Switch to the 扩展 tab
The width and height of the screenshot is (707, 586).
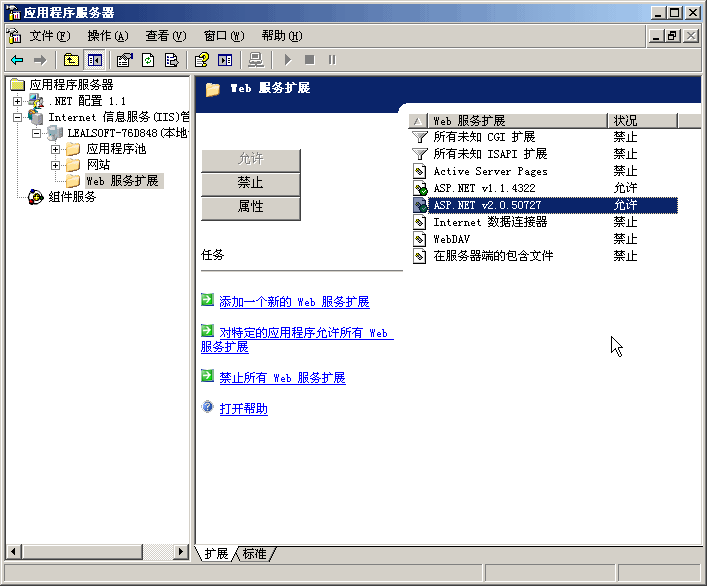(216, 554)
